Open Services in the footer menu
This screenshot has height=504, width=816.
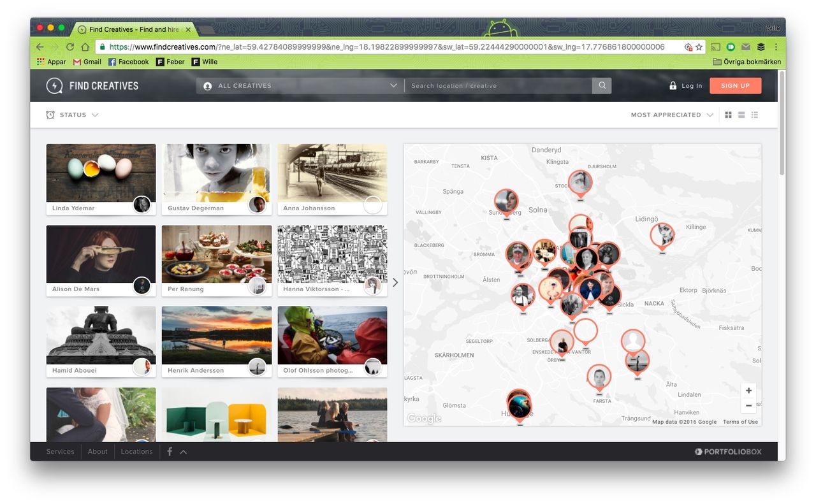pos(60,452)
